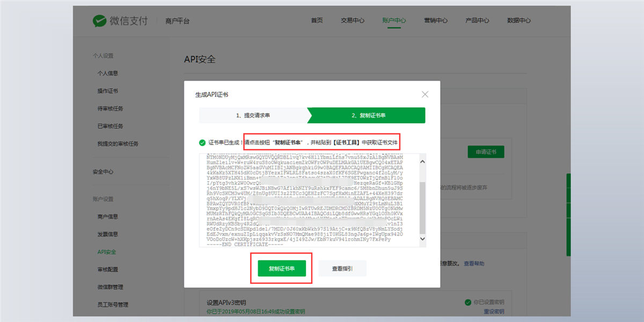Image resolution: width=644 pixels, height=322 pixels.
Task: Open 营销中心 from the top menu
Action: [x=436, y=20]
